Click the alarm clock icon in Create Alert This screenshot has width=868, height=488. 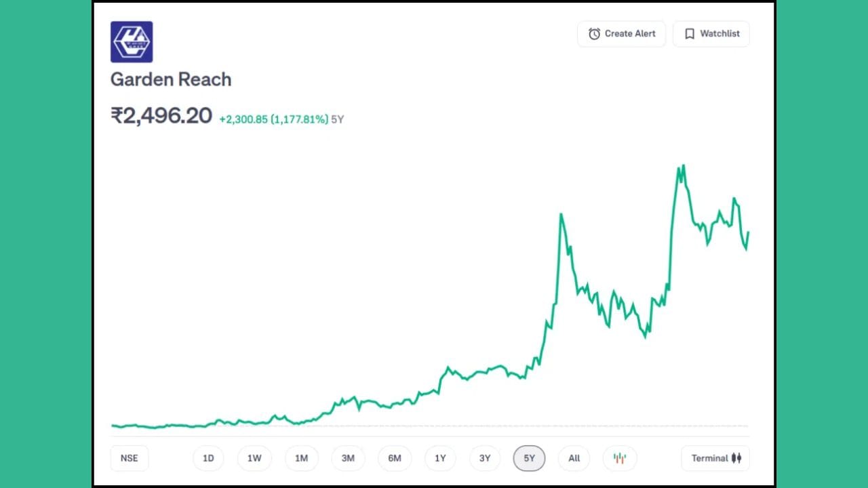coord(594,34)
